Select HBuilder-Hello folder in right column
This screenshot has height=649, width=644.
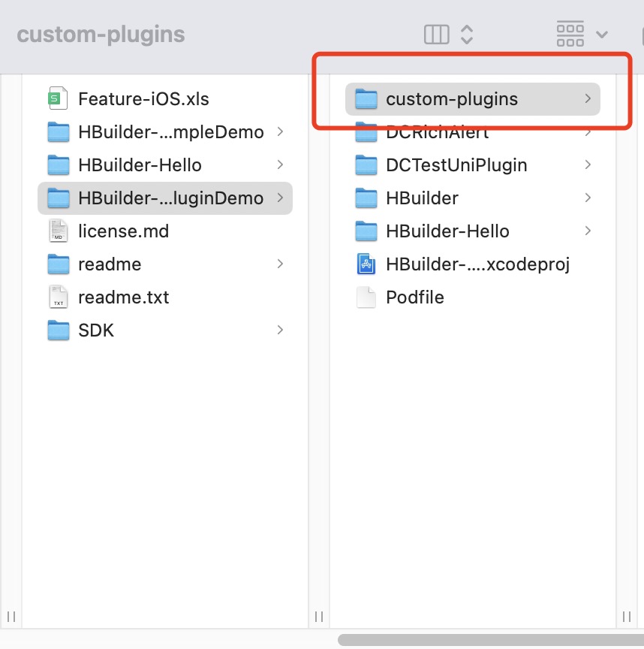pos(472,231)
